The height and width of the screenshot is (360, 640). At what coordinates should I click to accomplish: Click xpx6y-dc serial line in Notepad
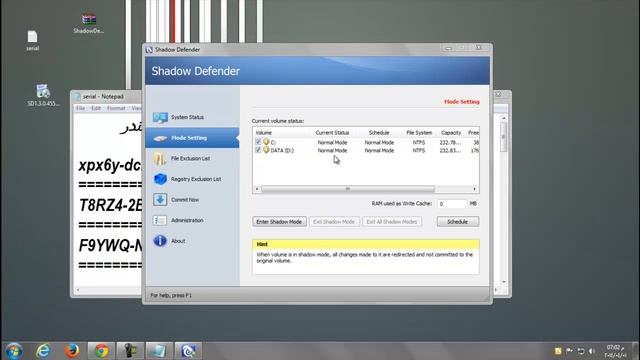point(110,165)
